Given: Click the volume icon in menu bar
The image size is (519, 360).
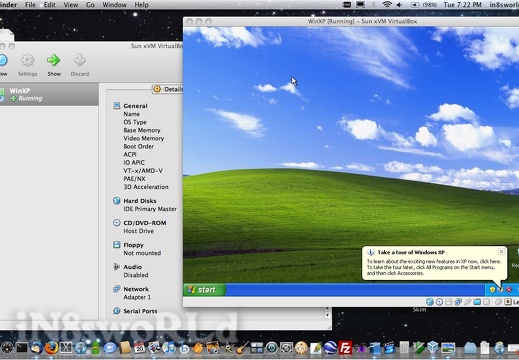Looking at the screenshot, I should click(399, 5).
